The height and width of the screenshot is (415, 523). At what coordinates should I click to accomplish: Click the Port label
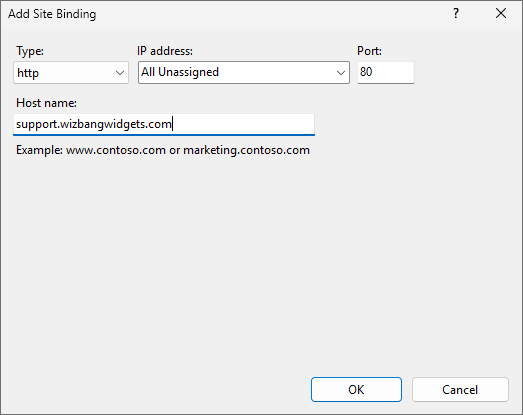pos(369,51)
